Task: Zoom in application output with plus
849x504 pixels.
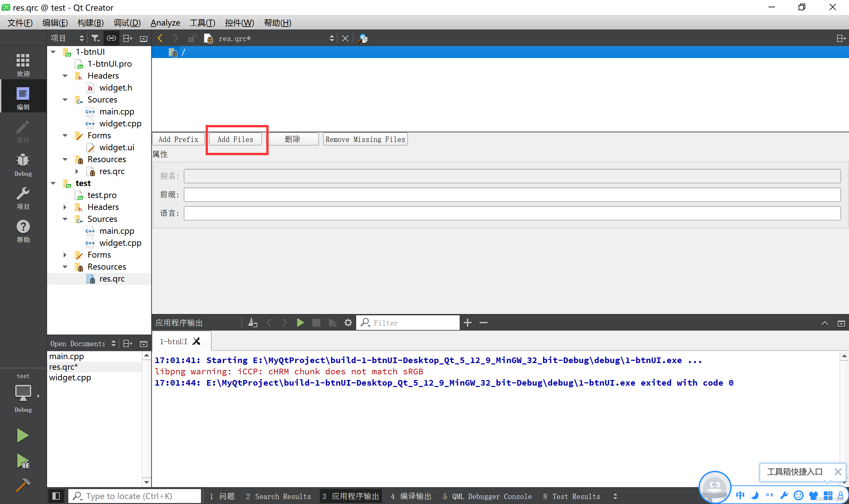Action: (x=468, y=323)
